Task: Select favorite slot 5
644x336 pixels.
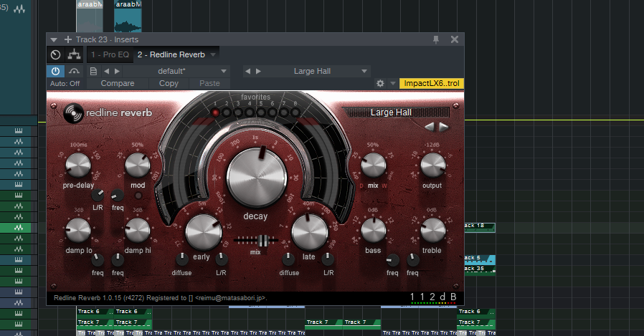Action: coord(261,112)
